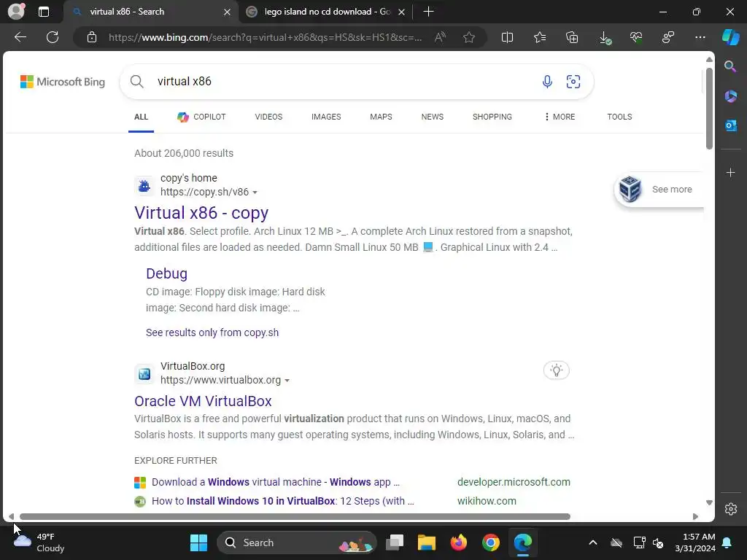This screenshot has height=560, width=747.
Task: Expand the MORE search categories
Action: click(x=560, y=117)
